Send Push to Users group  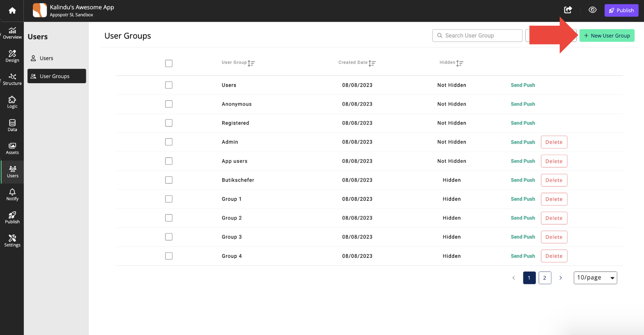pyautogui.click(x=523, y=85)
